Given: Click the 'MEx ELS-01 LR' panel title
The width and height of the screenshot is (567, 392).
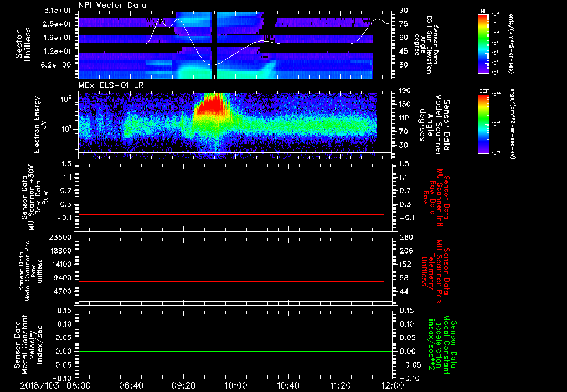Looking at the screenshot, I should 110,86.
